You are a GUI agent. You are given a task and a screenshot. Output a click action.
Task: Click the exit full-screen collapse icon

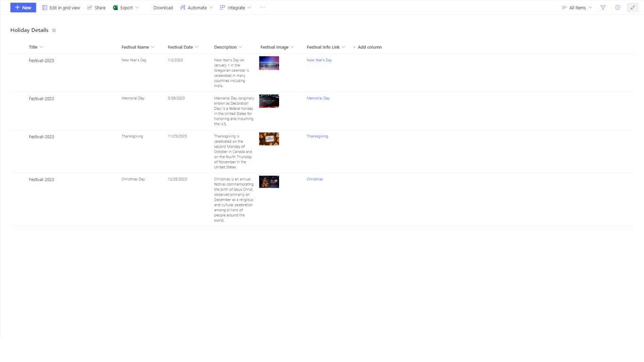633,8
